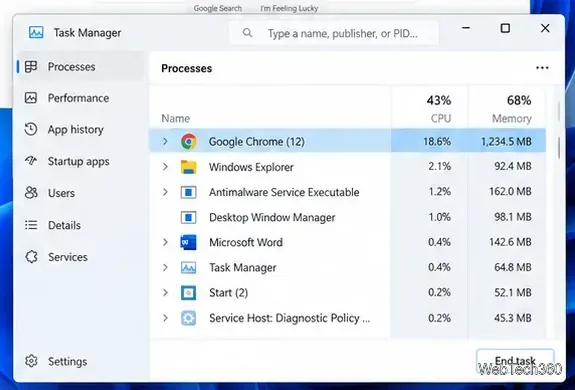Screen dimensions: 575x390
Task: Minimize the Task Manager window
Action: tap(466, 28)
